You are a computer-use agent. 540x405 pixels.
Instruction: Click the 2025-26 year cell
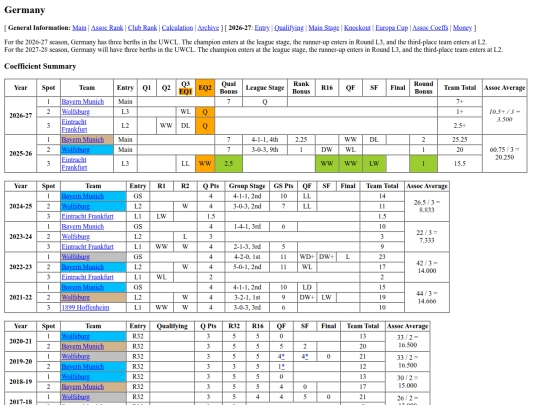21,153
